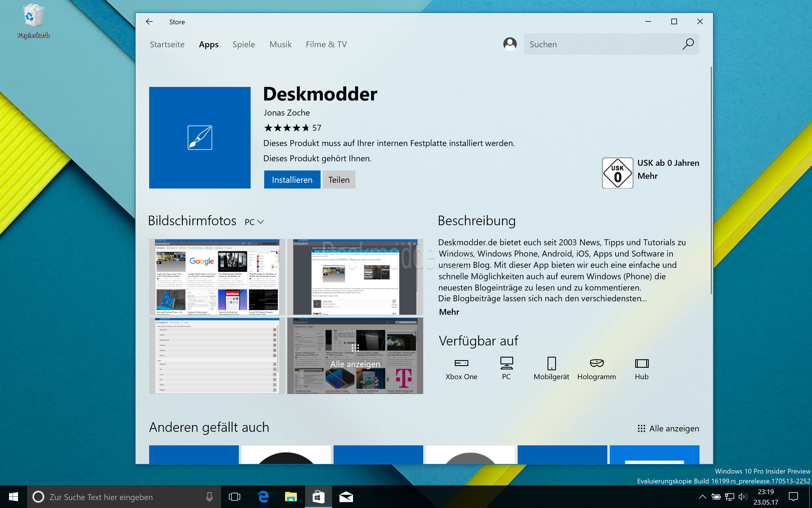Expand description with Mehr link
This screenshot has height=508, width=812.
(x=449, y=312)
